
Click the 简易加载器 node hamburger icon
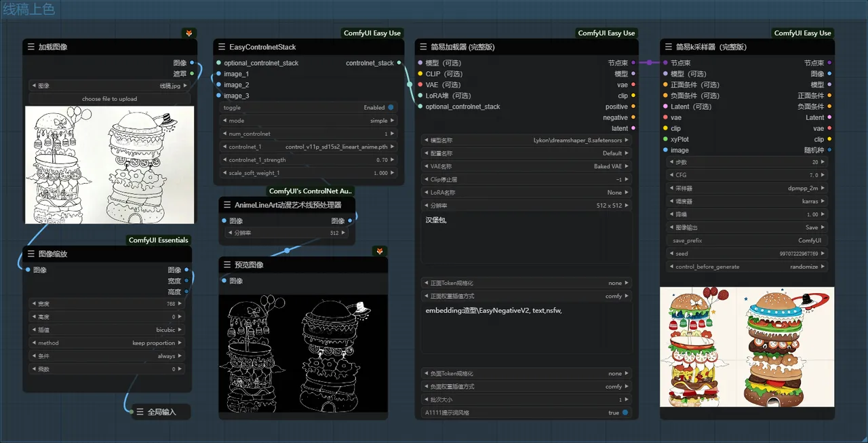point(422,47)
